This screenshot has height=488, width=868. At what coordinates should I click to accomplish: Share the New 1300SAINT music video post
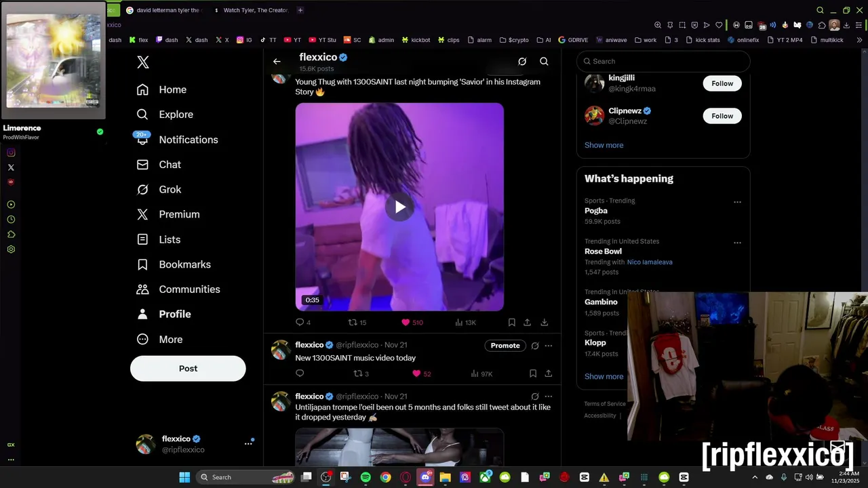[x=548, y=373]
